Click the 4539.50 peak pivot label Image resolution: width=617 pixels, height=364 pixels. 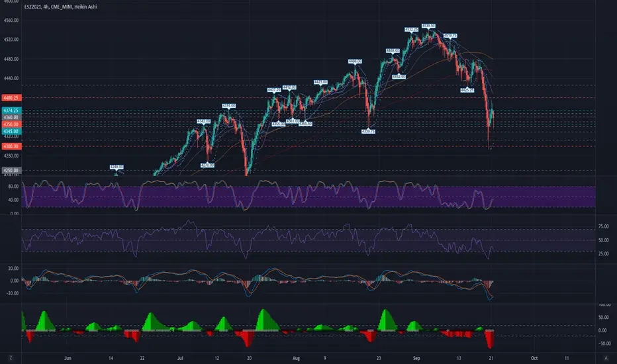428,26
